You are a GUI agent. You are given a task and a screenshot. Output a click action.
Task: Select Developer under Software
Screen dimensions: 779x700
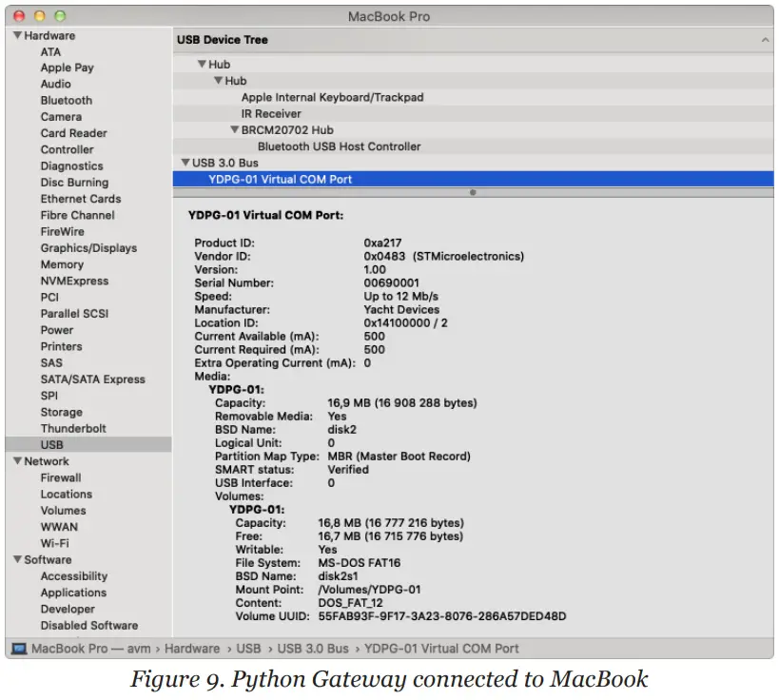click(68, 609)
